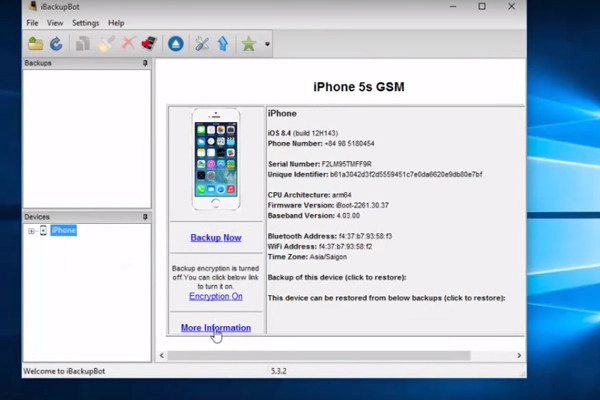Select the iPhone entry in Devices
600x400 pixels.
(x=64, y=230)
